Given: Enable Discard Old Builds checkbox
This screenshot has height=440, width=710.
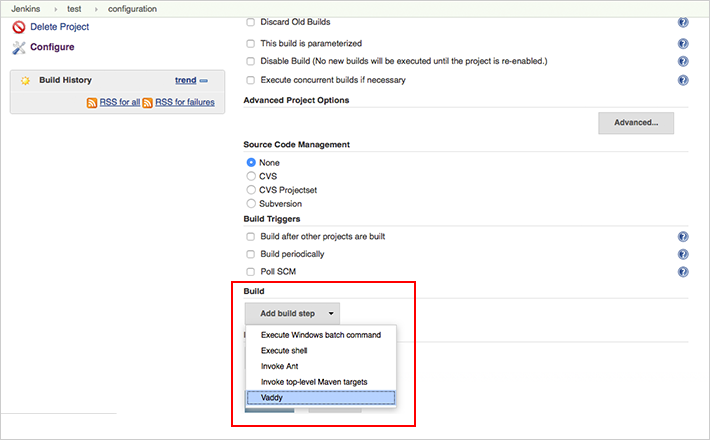Looking at the screenshot, I should click(x=250, y=22).
